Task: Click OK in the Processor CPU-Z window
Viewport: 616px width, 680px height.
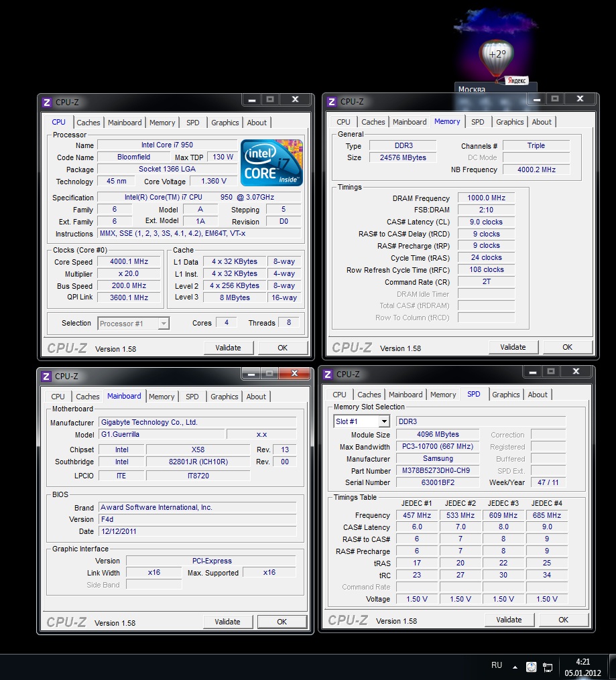Action: 282,348
